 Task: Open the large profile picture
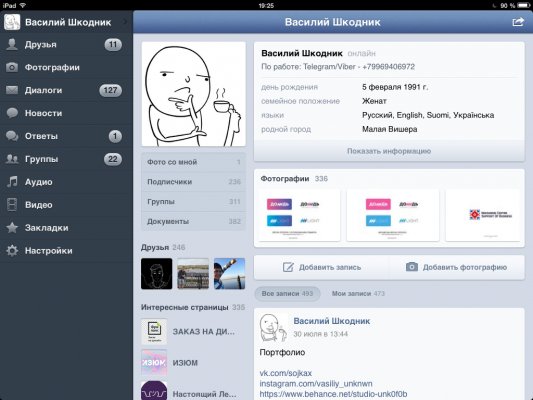[193, 94]
